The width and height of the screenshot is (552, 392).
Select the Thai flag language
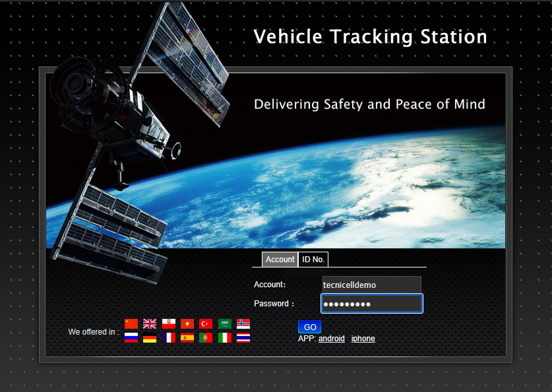pyautogui.click(x=243, y=337)
